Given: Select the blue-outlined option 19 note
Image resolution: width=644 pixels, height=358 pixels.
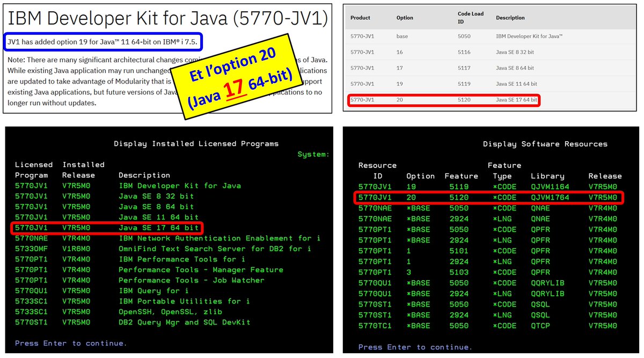Looking at the screenshot, I should click(103, 42).
